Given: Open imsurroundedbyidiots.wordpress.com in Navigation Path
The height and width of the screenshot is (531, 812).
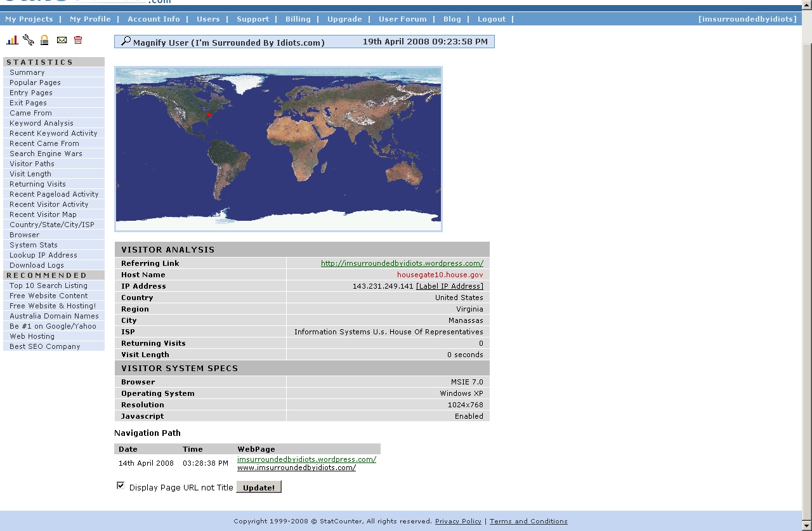Looking at the screenshot, I should coord(306,459).
